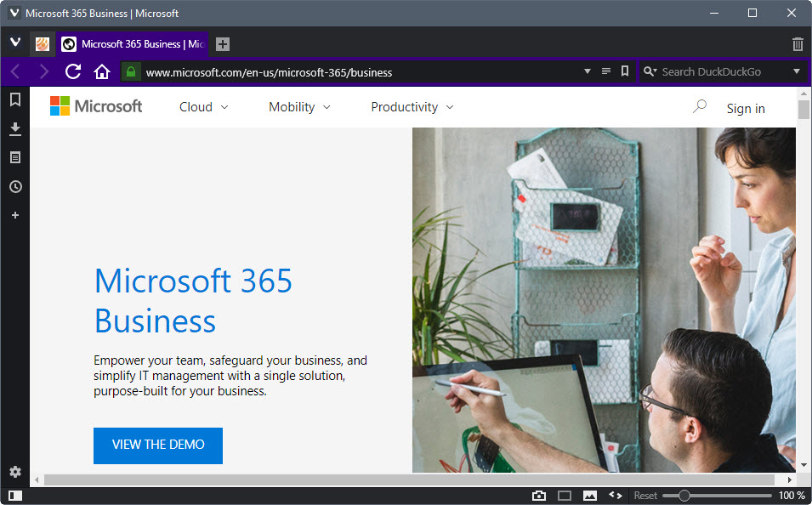Click the Microsoft 365 Business heading
This screenshot has width=812, height=505.
[x=193, y=300]
